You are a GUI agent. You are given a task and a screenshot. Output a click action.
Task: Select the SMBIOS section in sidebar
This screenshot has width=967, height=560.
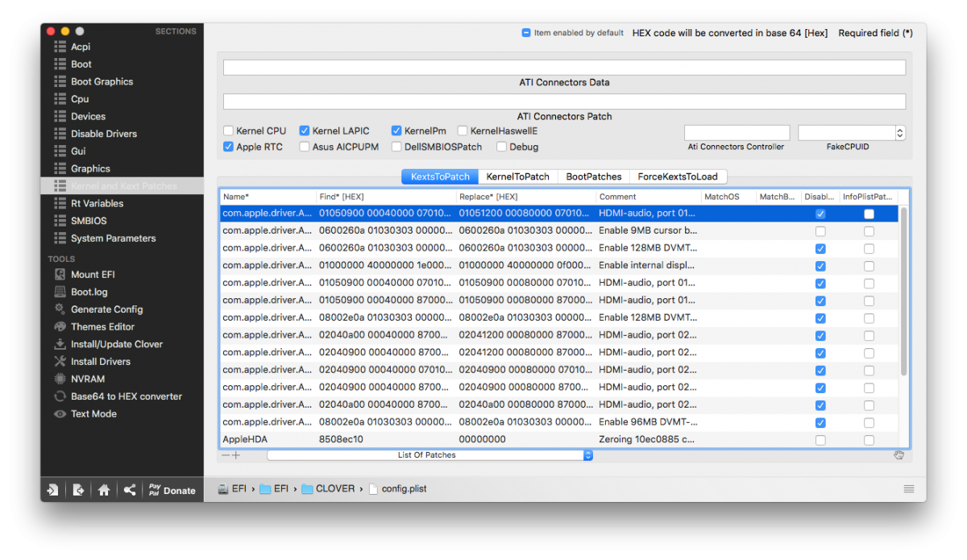(89, 221)
